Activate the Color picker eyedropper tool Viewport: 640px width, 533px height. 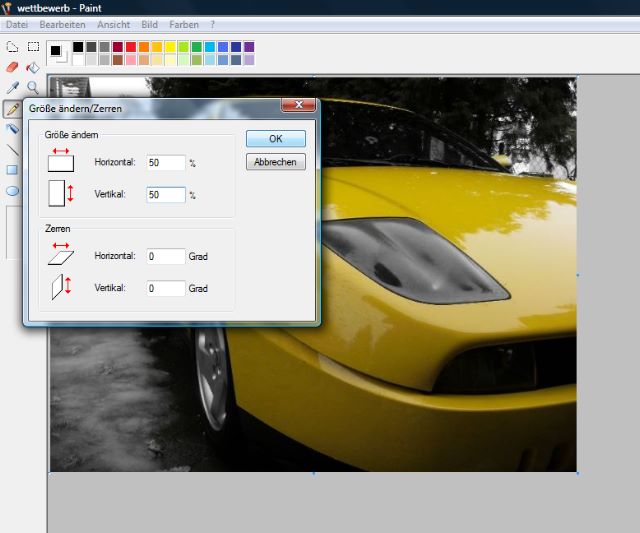point(12,88)
